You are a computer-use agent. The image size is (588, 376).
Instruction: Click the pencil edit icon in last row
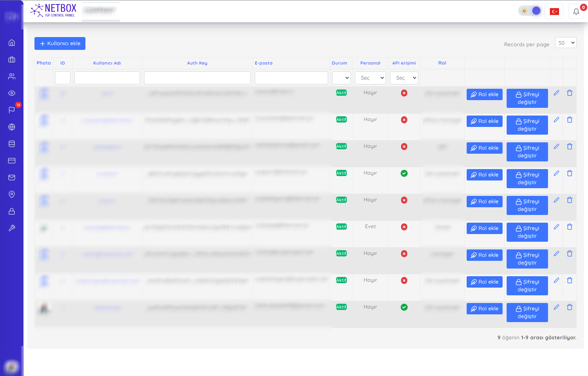pos(556,307)
